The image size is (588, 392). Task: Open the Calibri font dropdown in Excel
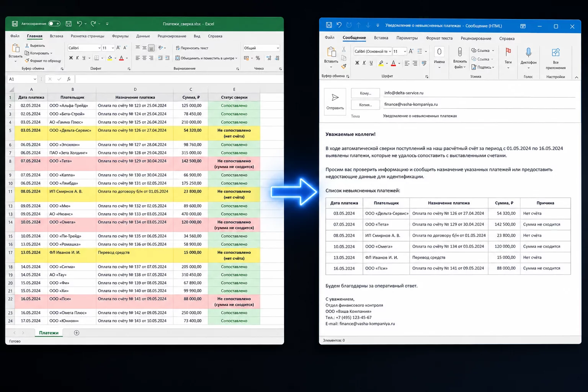(x=99, y=48)
